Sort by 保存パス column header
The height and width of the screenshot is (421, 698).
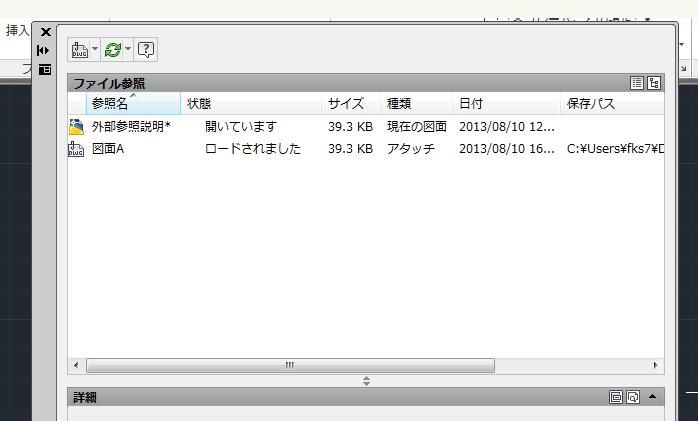(x=612, y=104)
